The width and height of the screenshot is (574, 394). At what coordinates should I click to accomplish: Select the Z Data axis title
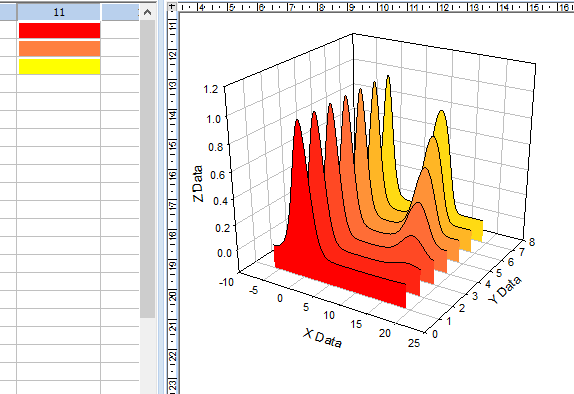(x=198, y=184)
